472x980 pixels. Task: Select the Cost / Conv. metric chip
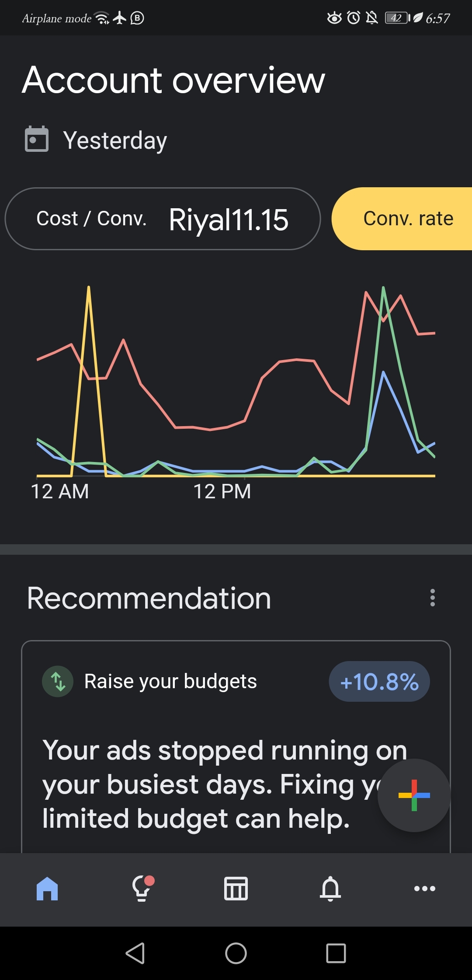(x=163, y=219)
